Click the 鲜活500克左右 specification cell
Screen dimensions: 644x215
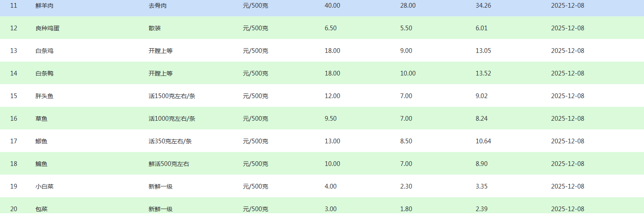(x=169, y=164)
